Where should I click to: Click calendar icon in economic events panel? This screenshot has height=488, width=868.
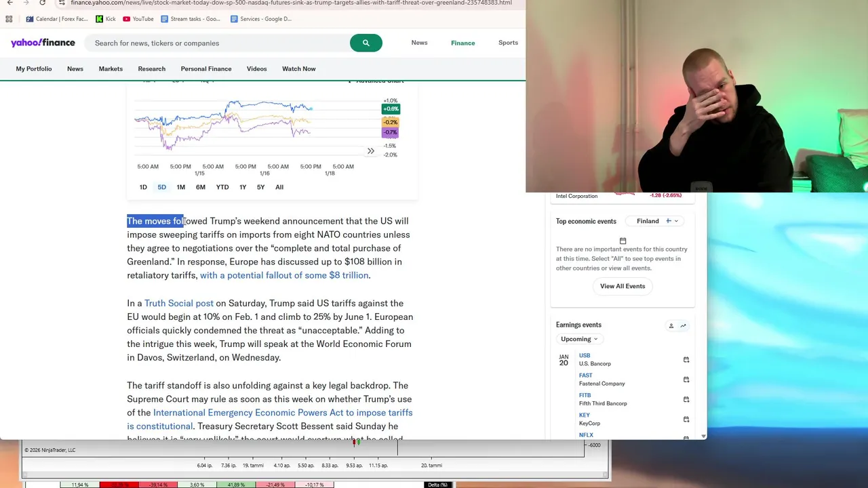click(x=623, y=241)
